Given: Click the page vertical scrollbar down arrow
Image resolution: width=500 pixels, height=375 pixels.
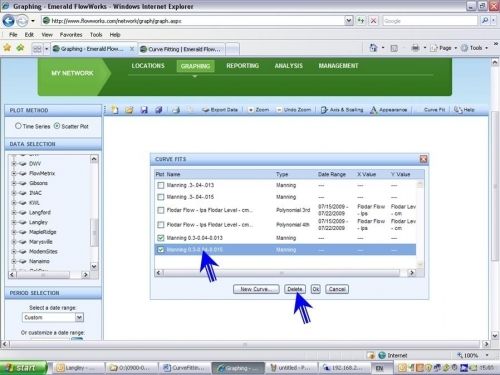Looking at the screenshot, I should coord(495,335).
